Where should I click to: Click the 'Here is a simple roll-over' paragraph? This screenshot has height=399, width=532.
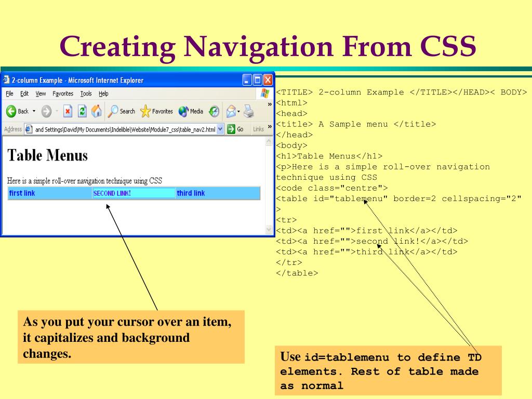pyautogui.click(x=85, y=180)
